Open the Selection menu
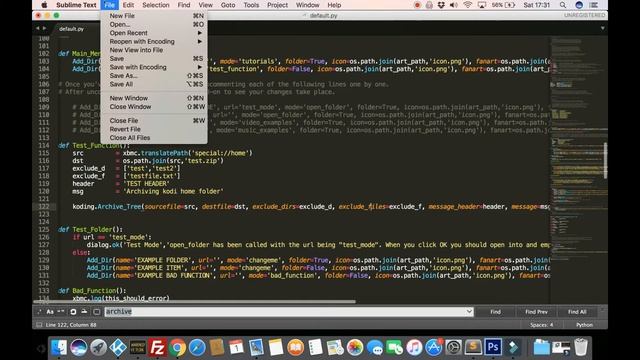Screen dimensions: 640x360 (156, 5)
